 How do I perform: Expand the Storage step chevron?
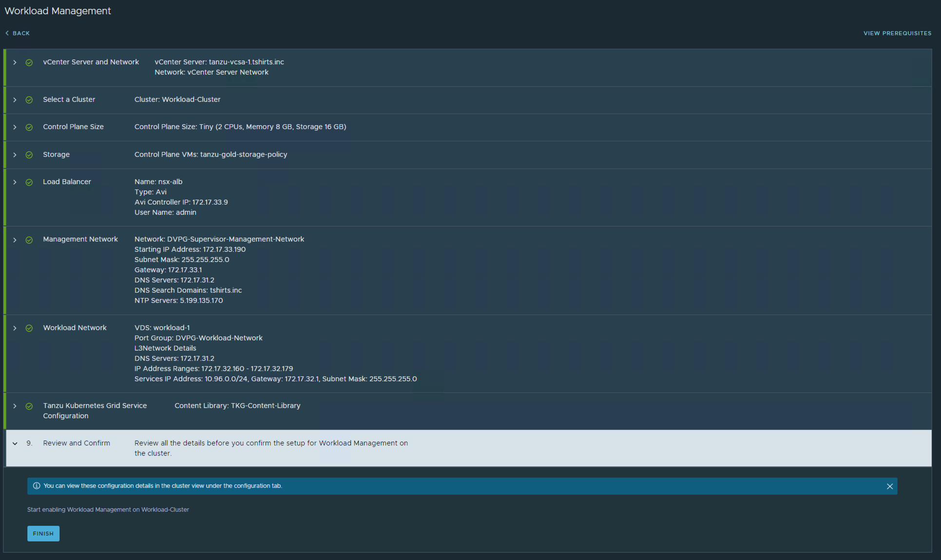pyautogui.click(x=15, y=155)
